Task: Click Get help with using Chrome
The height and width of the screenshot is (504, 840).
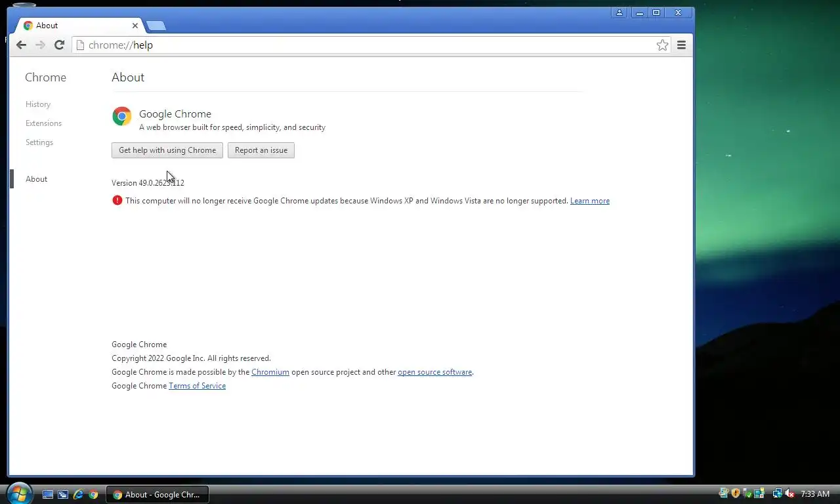Action: click(167, 150)
